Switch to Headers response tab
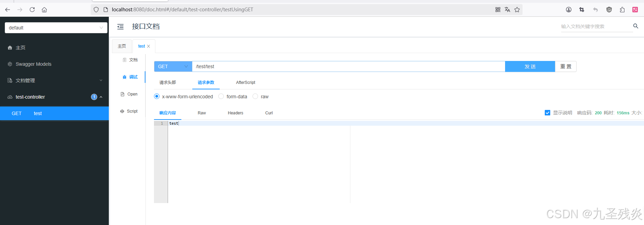 235,113
